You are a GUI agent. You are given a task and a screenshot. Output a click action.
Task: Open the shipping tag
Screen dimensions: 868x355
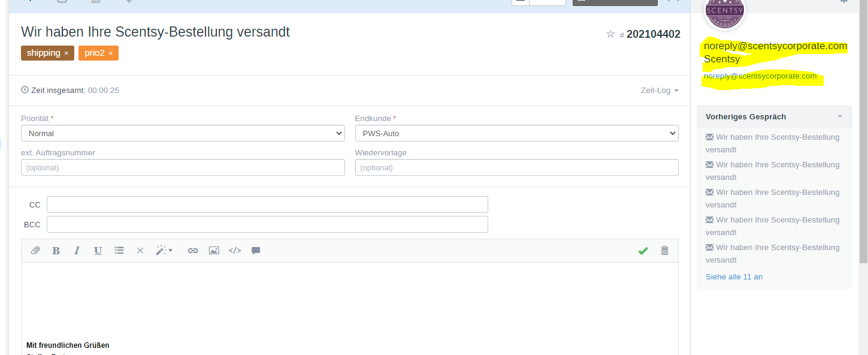43,53
